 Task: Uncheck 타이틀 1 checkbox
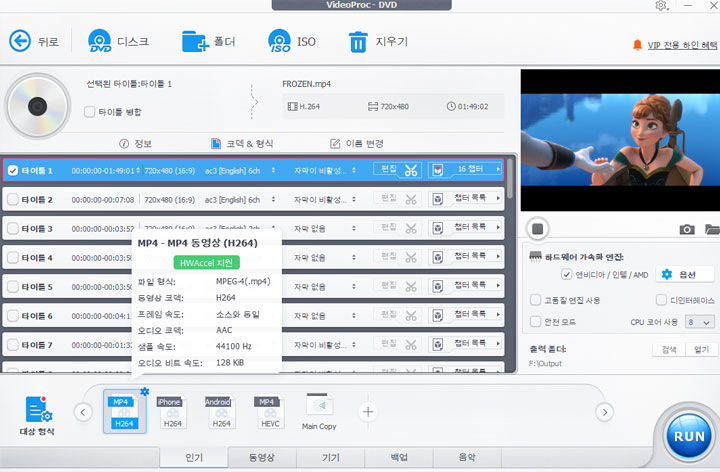tap(13, 170)
